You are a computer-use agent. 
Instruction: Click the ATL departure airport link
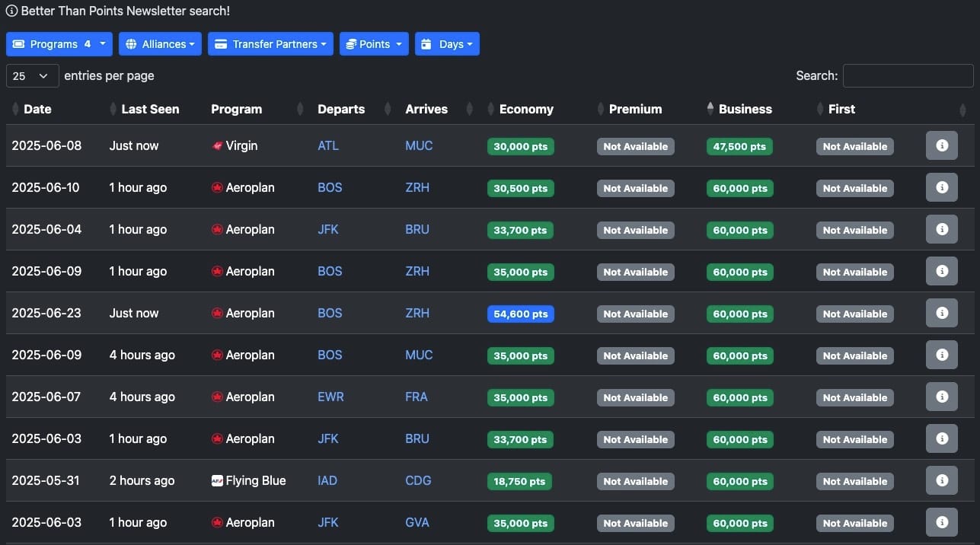coord(328,145)
